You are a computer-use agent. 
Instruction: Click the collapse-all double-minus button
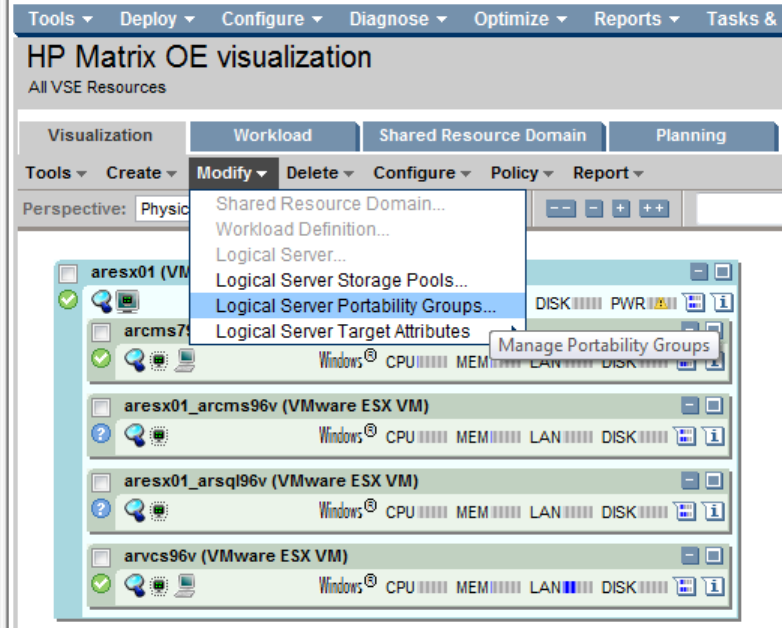click(x=563, y=209)
